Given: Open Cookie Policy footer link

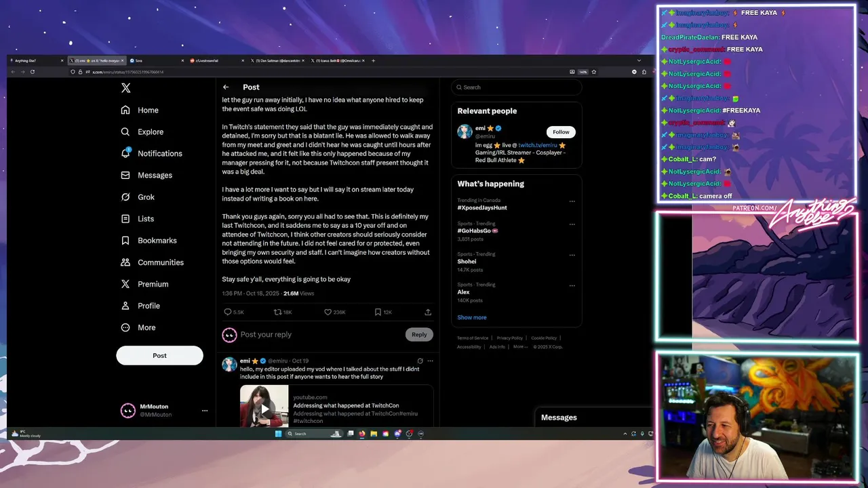Looking at the screenshot, I should (x=544, y=338).
